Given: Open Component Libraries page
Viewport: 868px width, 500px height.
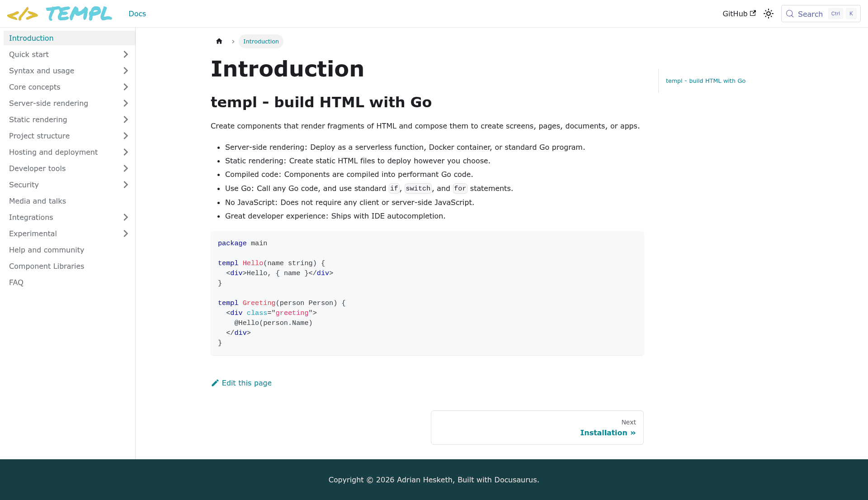Looking at the screenshot, I should point(69,266).
